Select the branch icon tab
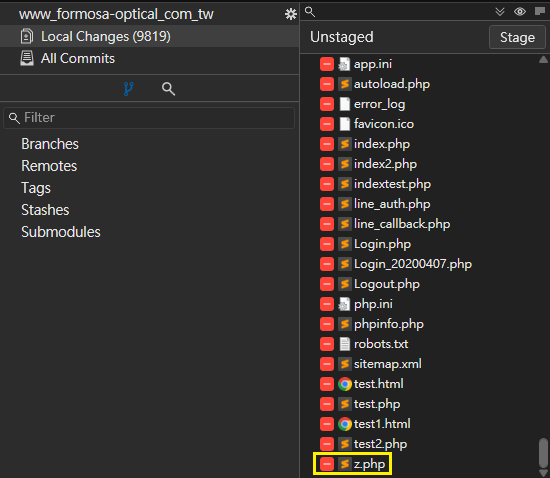Image resolution: width=550 pixels, height=478 pixels. (x=129, y=89)
